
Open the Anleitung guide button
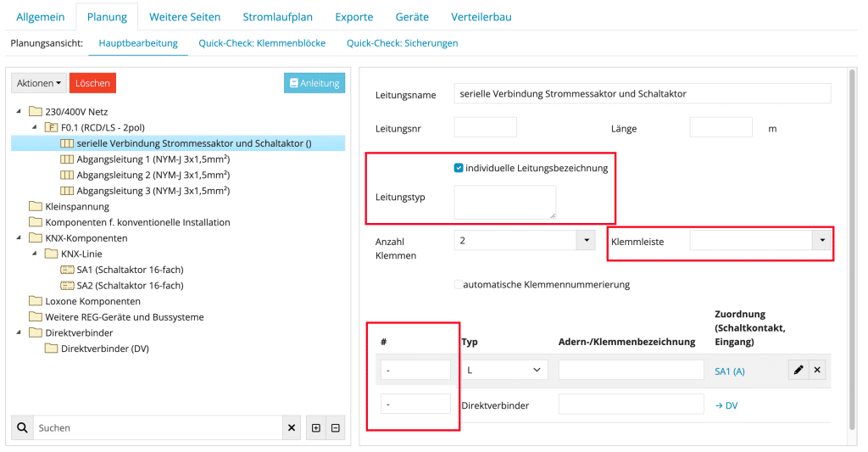tap(314, 83)
